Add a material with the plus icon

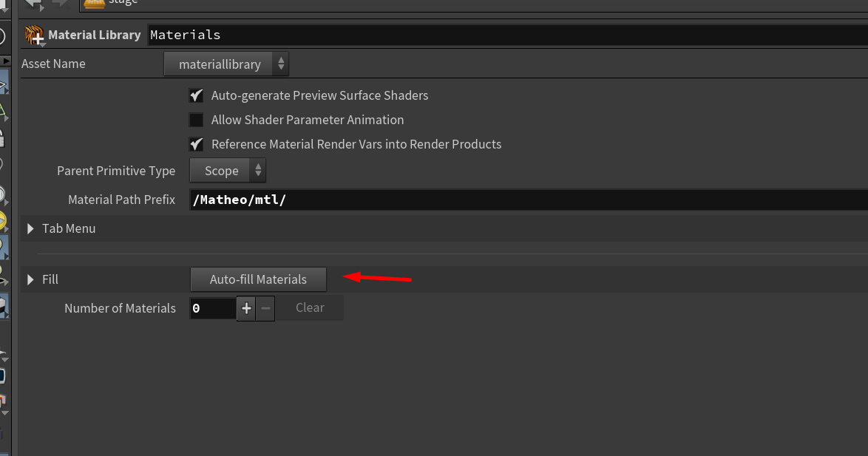pyautogui.click(x=246, y=308)
